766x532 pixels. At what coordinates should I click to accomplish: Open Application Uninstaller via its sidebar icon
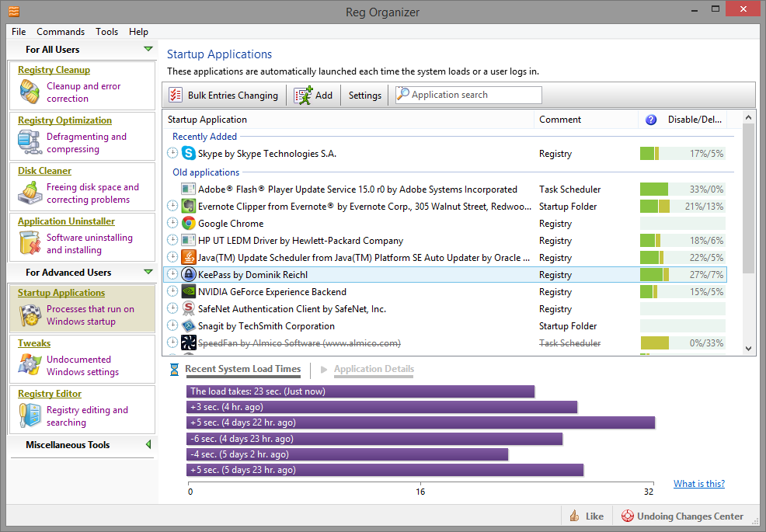click(29, 242)
